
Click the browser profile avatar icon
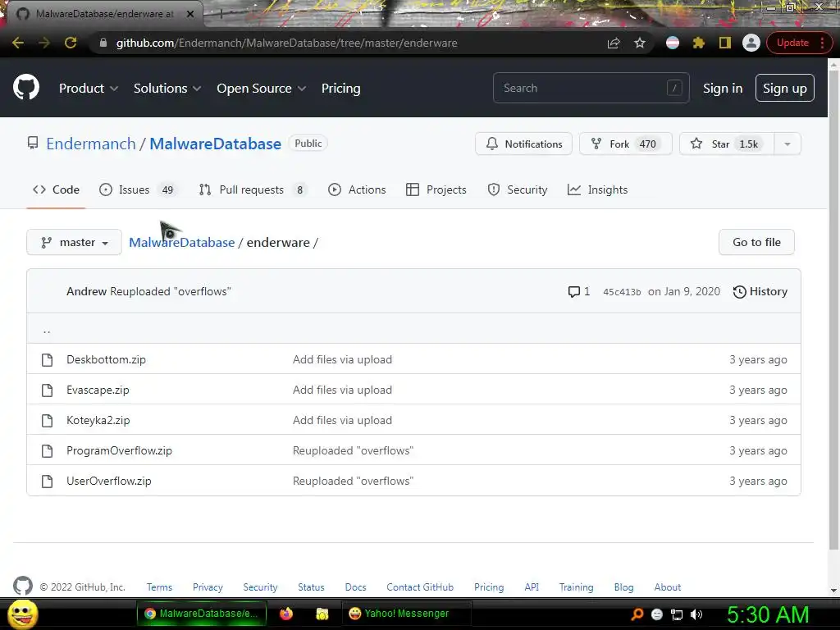coord(751,43)
